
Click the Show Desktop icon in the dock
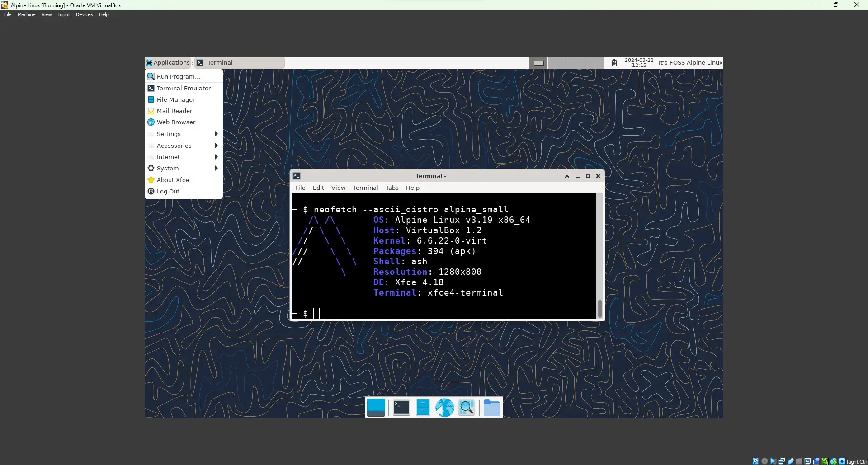coord(377,407)
